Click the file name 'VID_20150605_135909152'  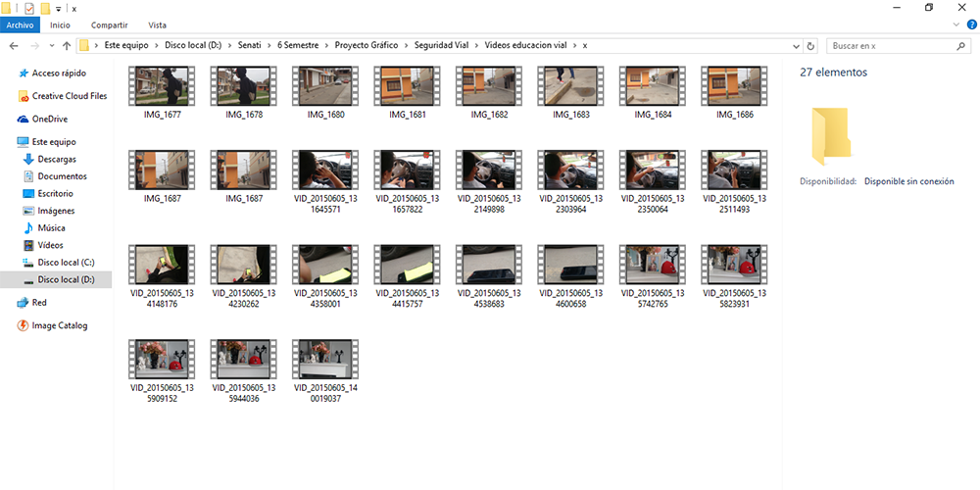pos(162,393)
